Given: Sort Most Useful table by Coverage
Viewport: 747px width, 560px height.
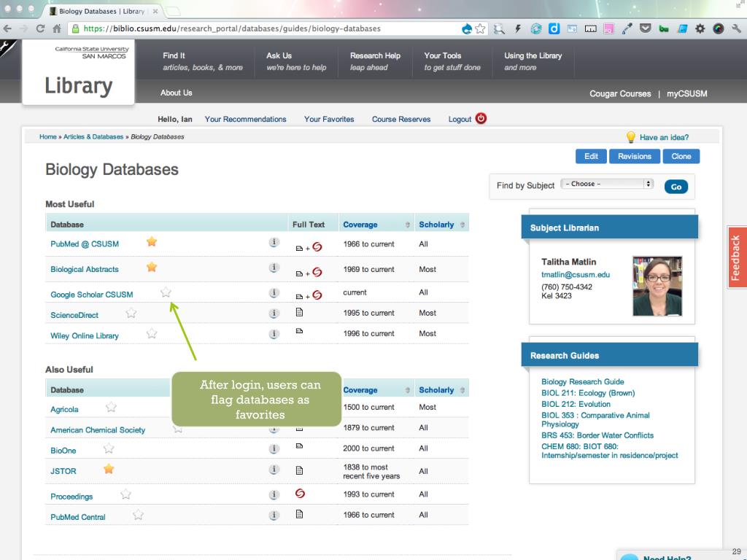Looking at the screenshot, I should 375,225.
